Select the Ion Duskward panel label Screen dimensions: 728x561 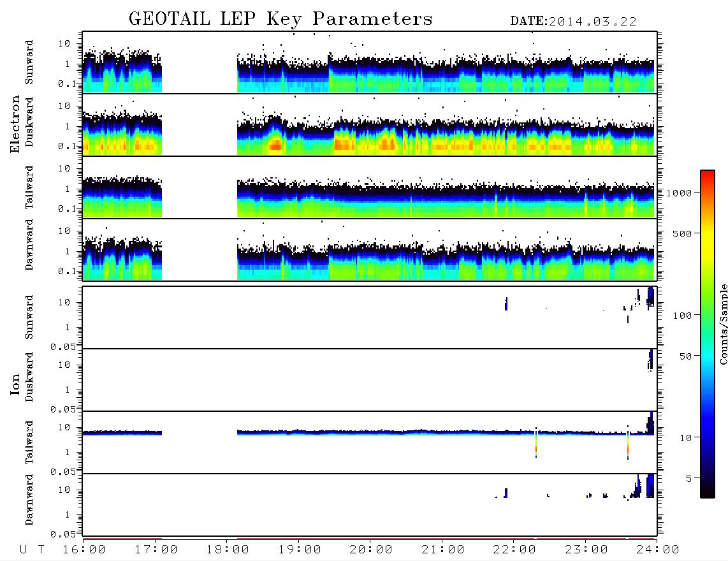coord(29,377)
